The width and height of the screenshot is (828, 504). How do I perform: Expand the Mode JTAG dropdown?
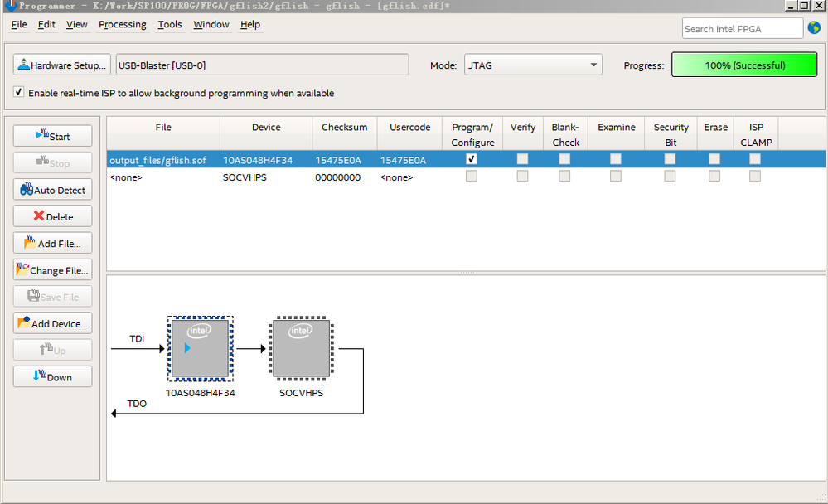tap(533, 65)
